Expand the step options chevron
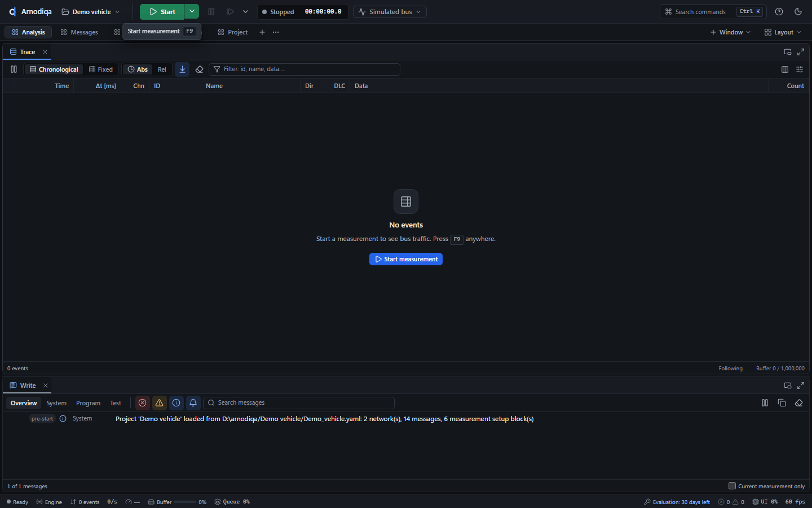 (x=245, y=12)
